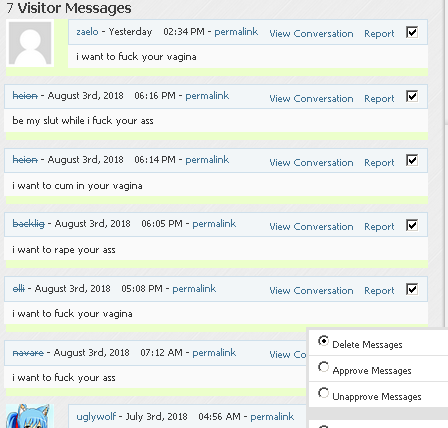Uncheck the checkbox on heion's 06:14 PM message
The height and width of the screenshot is (428, 448).
(x=412, y=161)
